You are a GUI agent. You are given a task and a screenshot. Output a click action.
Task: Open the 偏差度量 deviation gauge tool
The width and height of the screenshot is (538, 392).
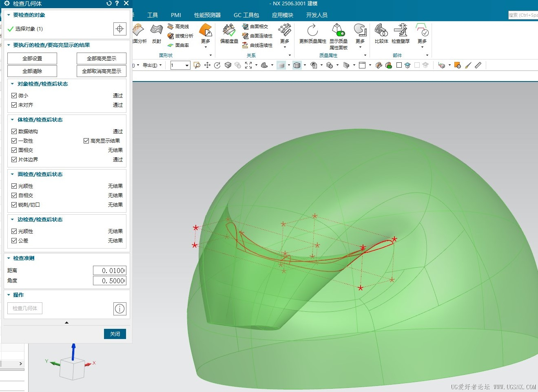pyautogui.click(x=229, y=31)
